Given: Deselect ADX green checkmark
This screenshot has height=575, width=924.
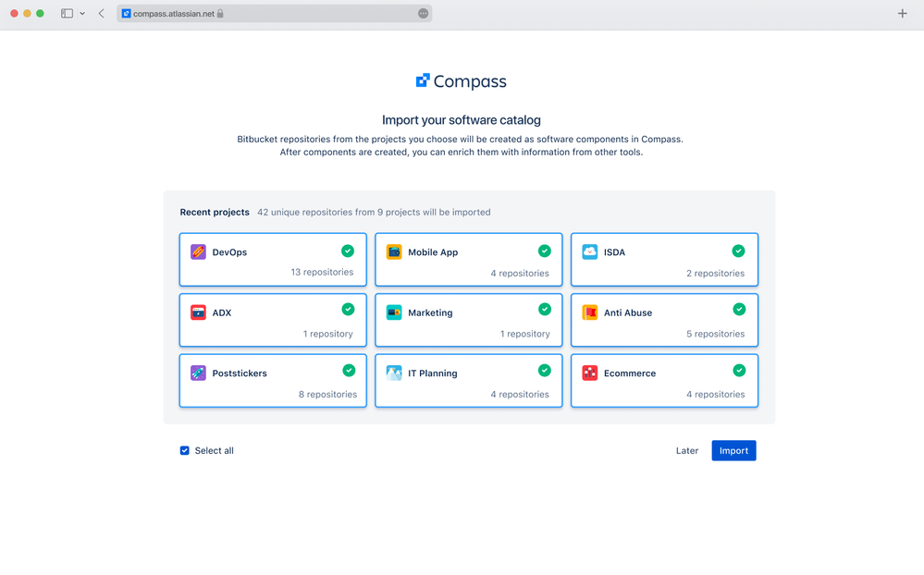Looking at the screenshot, I should 349,310.
